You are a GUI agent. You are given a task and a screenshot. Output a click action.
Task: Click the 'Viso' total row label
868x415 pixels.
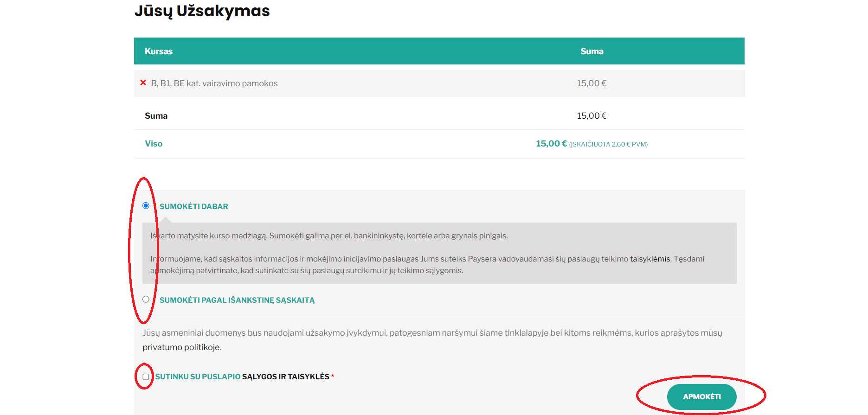coord(154,144)
